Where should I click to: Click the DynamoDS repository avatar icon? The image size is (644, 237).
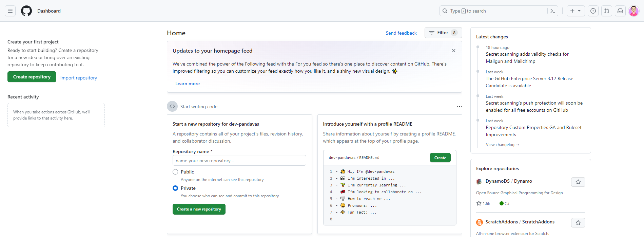tap(479, 181)
